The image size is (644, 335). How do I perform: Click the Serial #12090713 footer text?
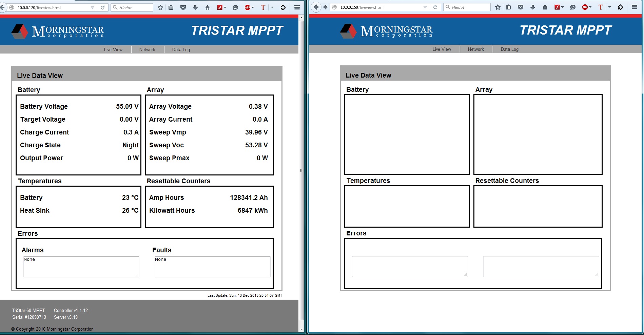(29, 317)
